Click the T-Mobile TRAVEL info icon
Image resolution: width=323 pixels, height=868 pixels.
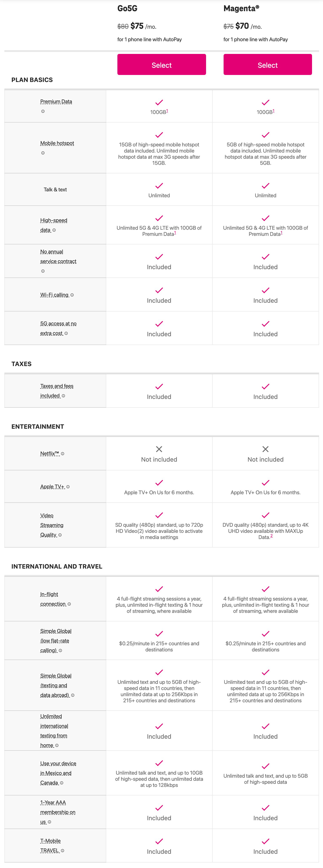(x=62, y=851)
